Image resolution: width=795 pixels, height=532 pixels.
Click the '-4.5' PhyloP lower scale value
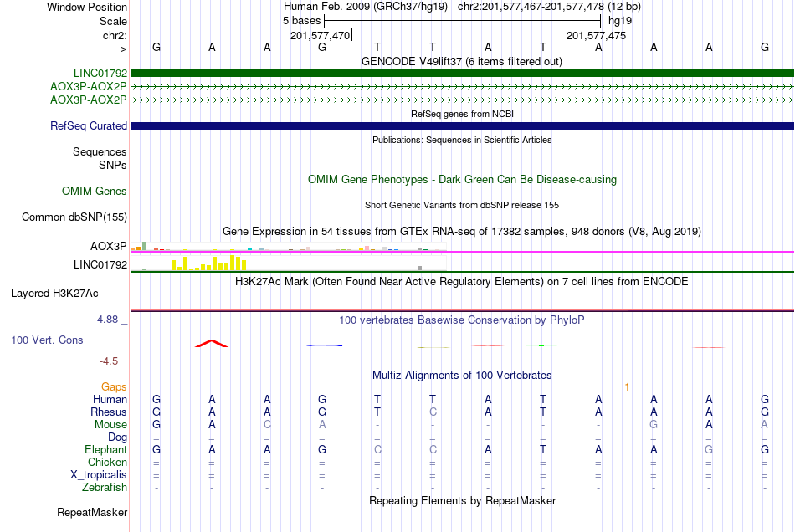tap(109, 361)
